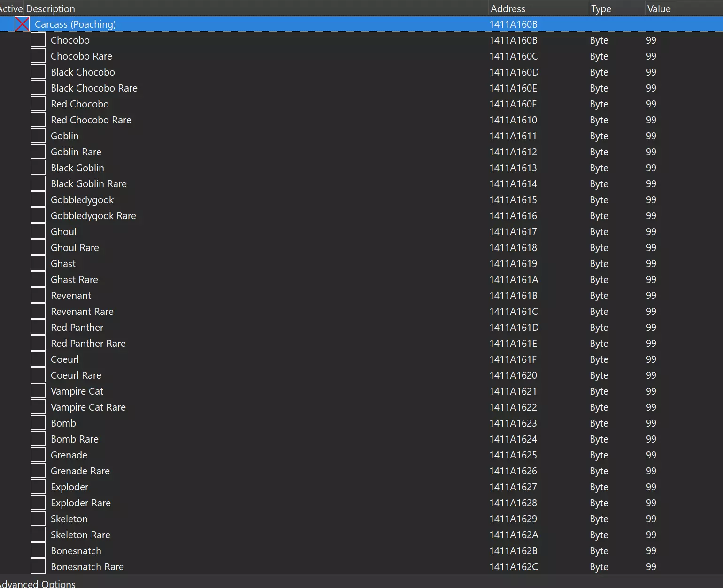Tick the Ghoul Rare checkbox
The image size is (723, 588).
(x=38, y=247)
